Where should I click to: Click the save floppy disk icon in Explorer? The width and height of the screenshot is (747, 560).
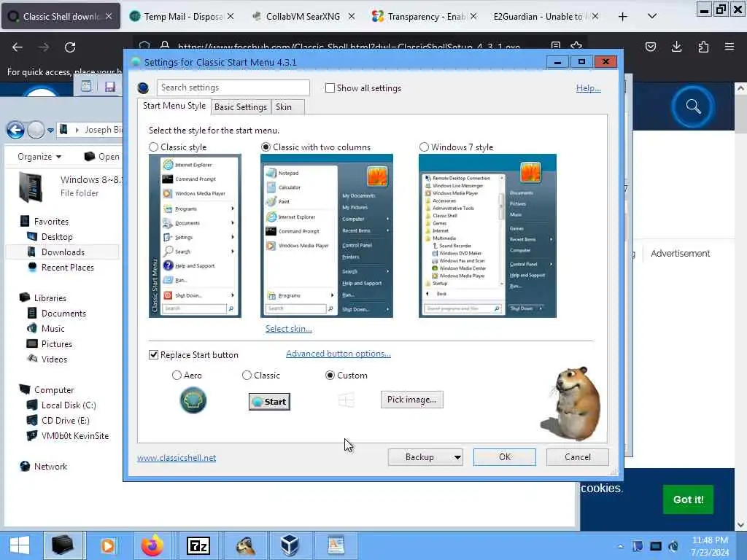coord(110,87)
